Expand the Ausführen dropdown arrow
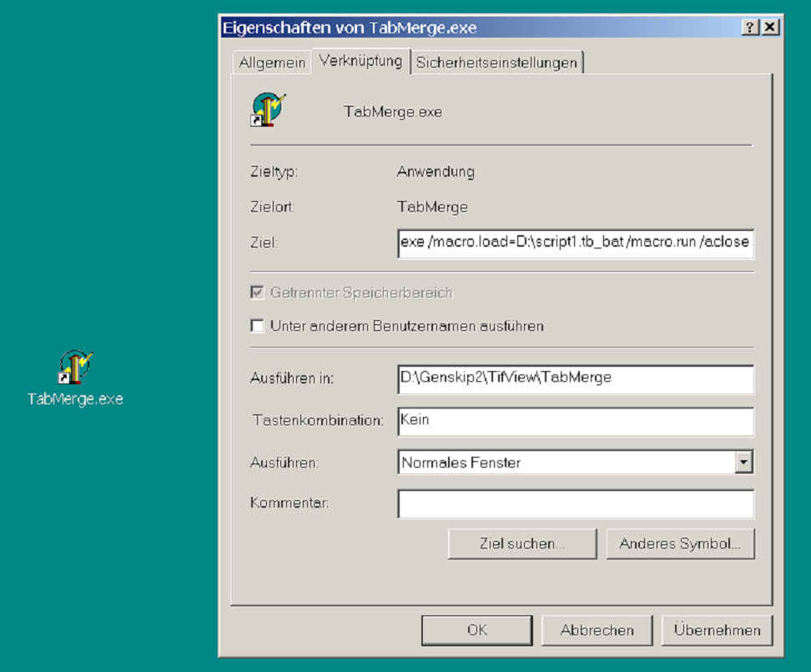 [743, 462]
